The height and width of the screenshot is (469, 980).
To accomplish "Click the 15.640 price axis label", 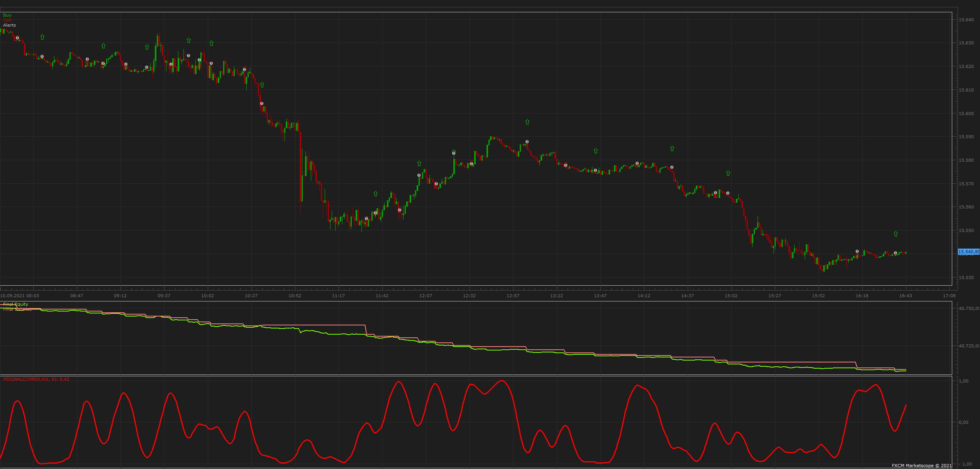I will [x=966, y=20].
